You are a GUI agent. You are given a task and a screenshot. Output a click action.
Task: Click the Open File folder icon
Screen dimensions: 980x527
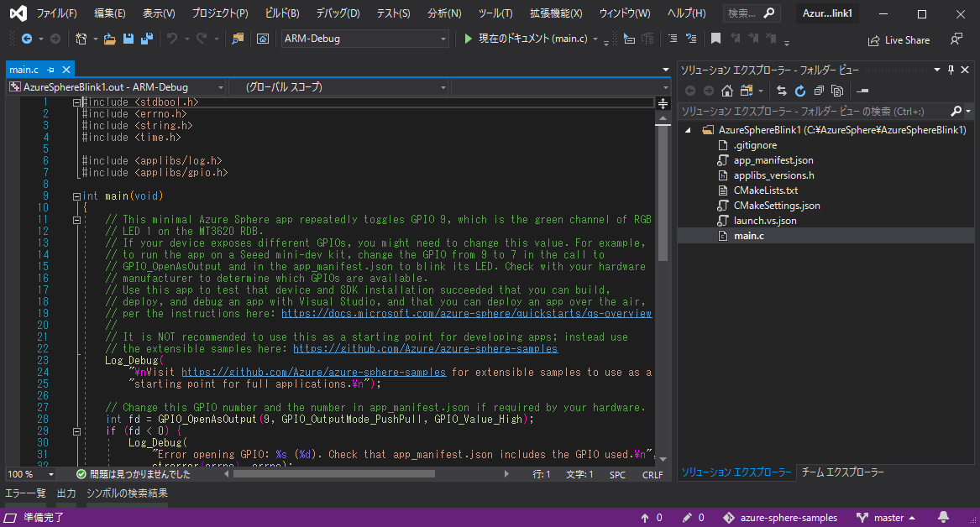pos(109,39)
